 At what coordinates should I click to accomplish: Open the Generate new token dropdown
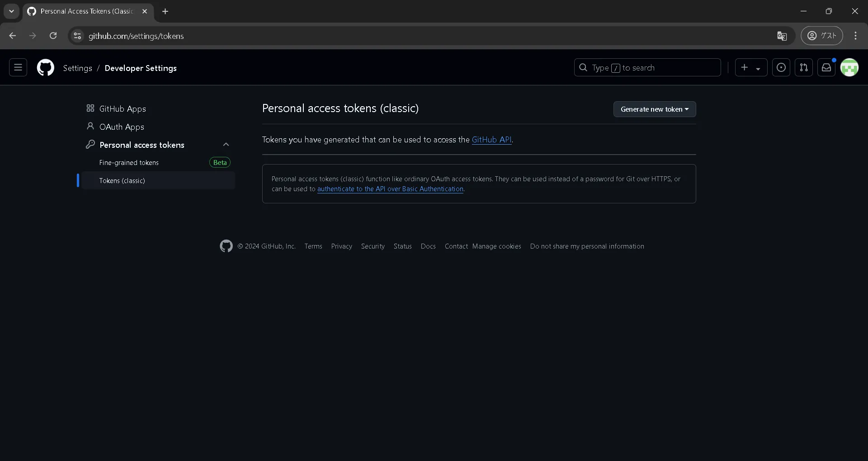click(x=654, y=109)
